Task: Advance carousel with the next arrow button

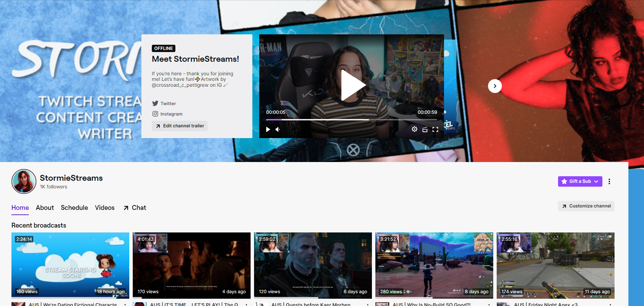Action: 495,86
